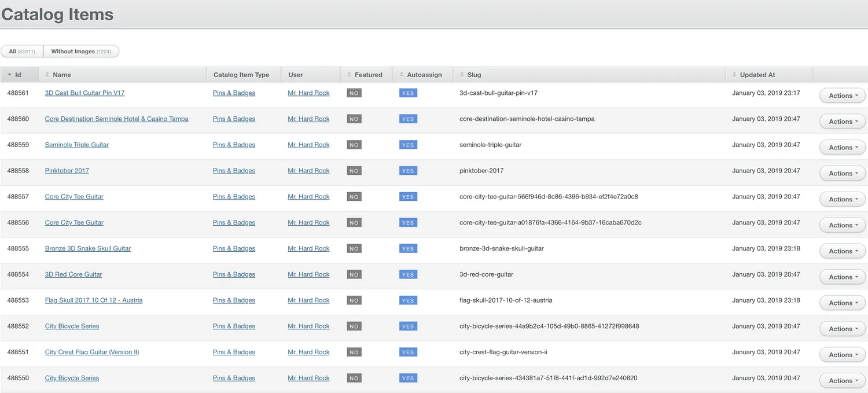
Task: Open Mr. Hard Rock user in first row
Action: 308,93
